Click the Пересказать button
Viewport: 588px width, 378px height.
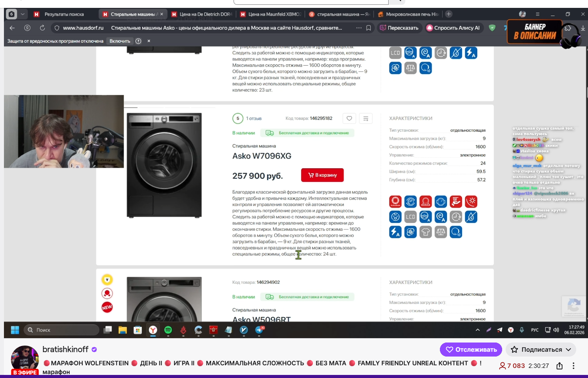399,28
